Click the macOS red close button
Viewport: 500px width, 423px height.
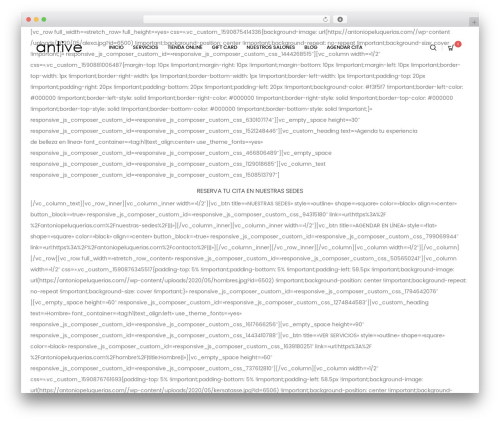coord(29,20)
